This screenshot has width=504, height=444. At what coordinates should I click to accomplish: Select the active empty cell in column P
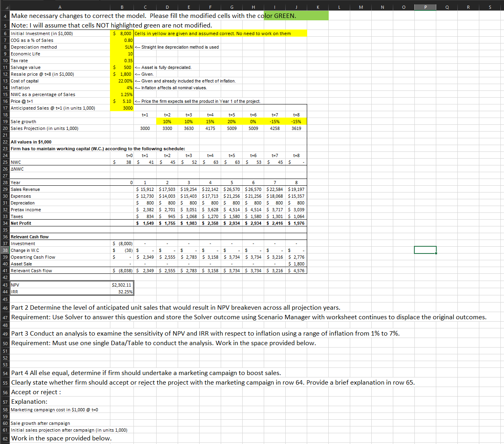point(425,250)
